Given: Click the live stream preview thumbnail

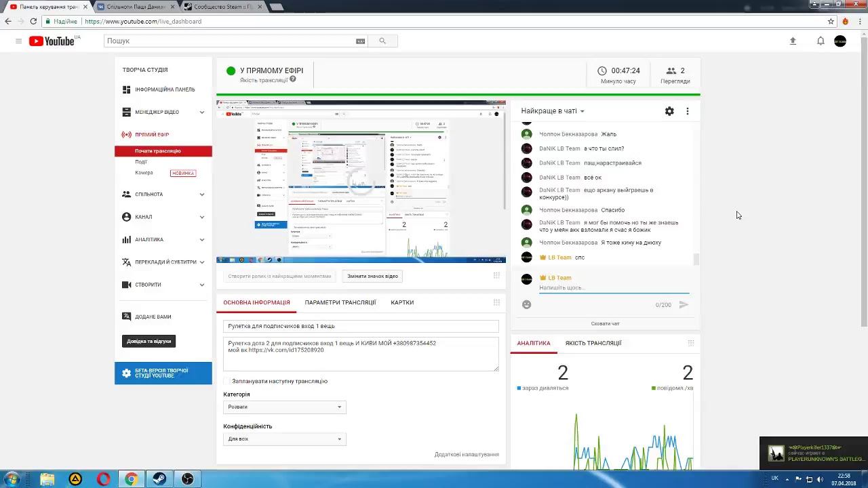Looking at the screenshot, I should tap(361, 182).
